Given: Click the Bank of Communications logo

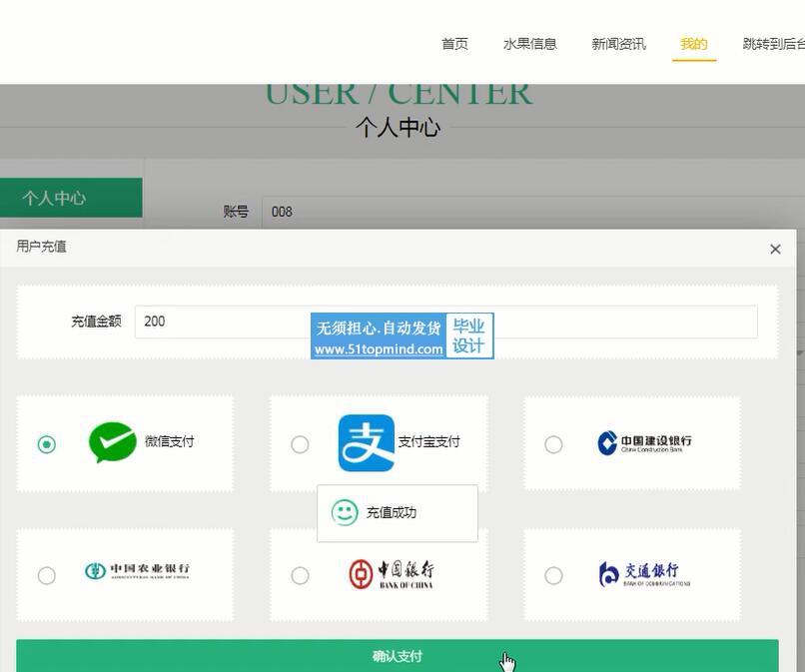Looking at the screenshot, I should tap(644, 574).
